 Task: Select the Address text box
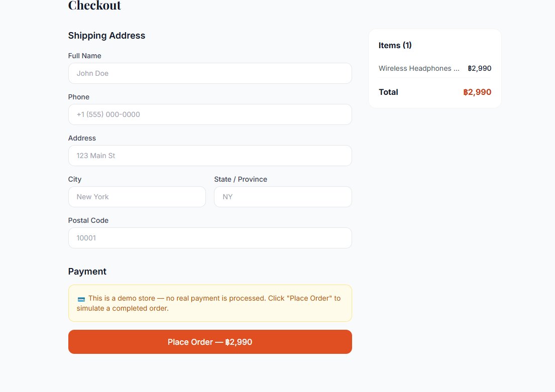click(x=210, y=156)
